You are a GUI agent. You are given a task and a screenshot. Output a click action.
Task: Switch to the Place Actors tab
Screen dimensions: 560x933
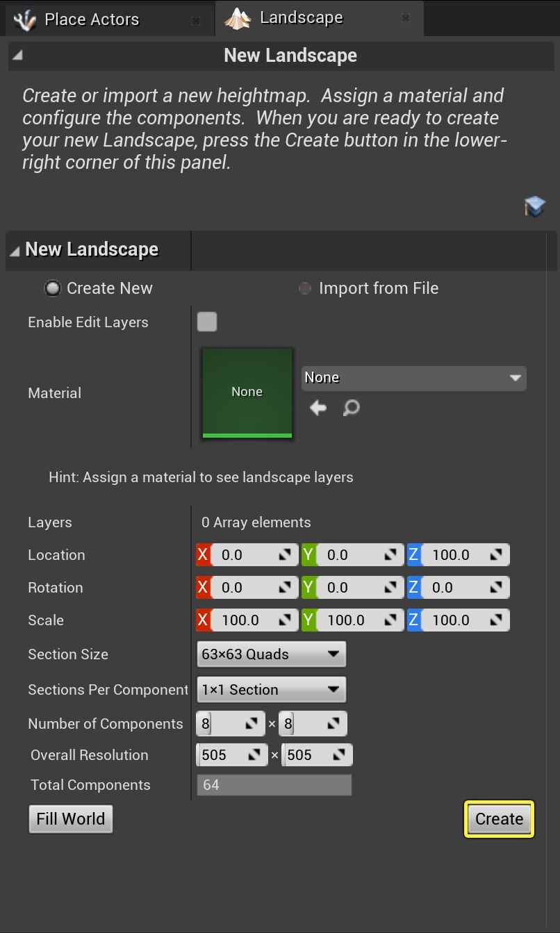click(x=91, y=19)
